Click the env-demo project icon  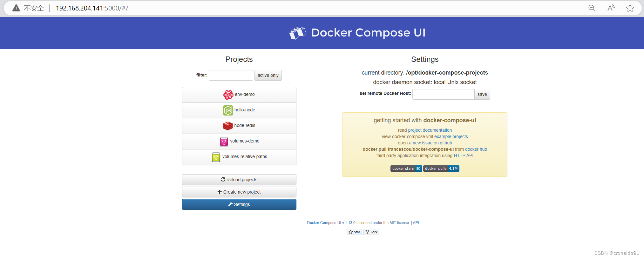tap(228, 95)
